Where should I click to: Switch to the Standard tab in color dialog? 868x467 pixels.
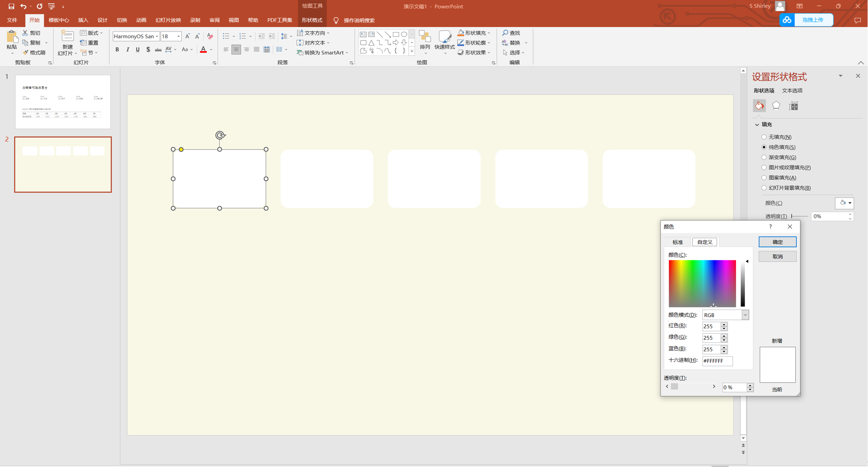coord(677,242)
